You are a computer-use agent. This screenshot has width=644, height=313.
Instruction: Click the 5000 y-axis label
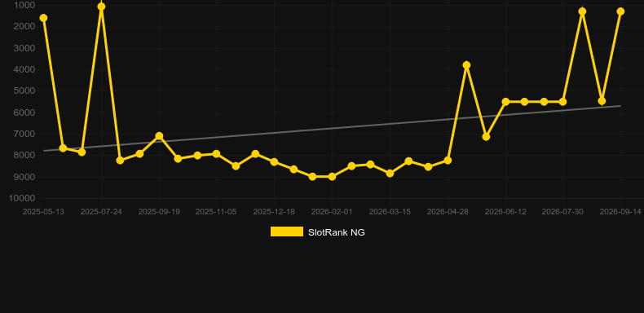(24, 90)
